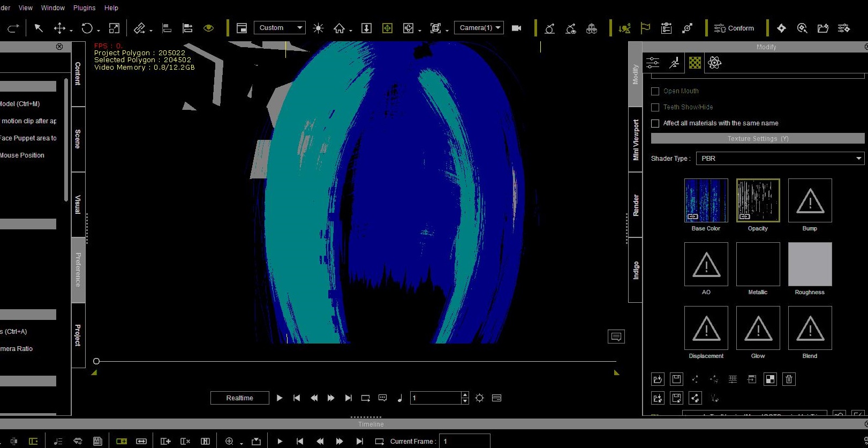The width and height of the screenshot is (868, 448).
Task: Toggle the green pan camera icon
Action: (387, 28)
